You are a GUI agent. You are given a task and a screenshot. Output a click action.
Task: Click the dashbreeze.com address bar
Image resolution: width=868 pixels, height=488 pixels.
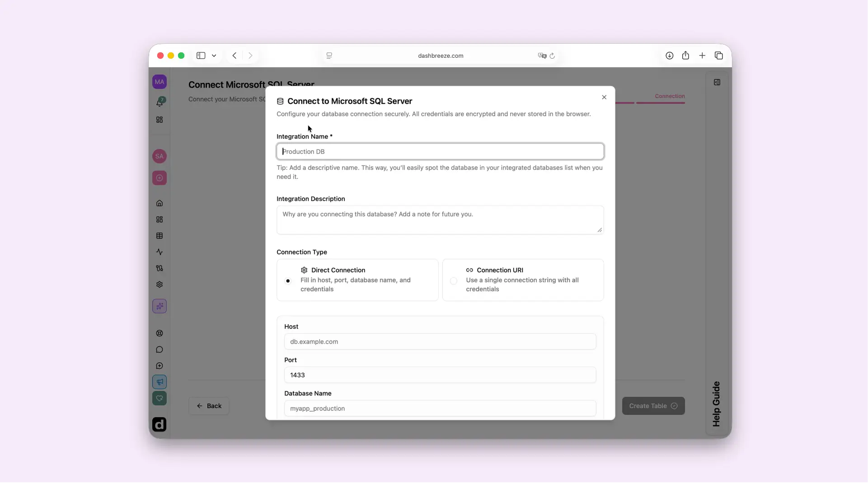point(441,56)
